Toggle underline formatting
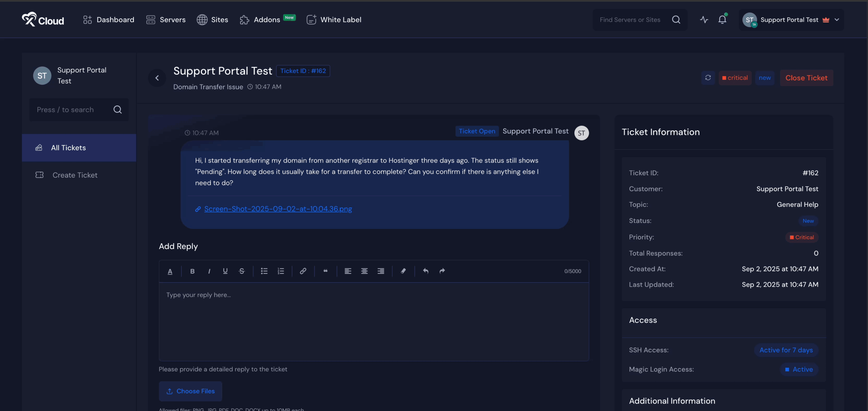This screenshot has width=868, height=411. pyautogui.click(x=225, y=271)
